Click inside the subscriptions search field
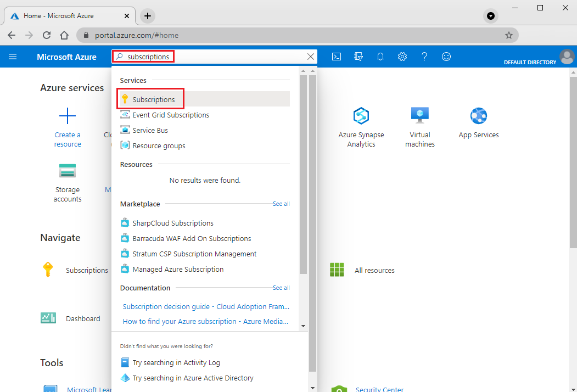 click(x=214, y=57)
